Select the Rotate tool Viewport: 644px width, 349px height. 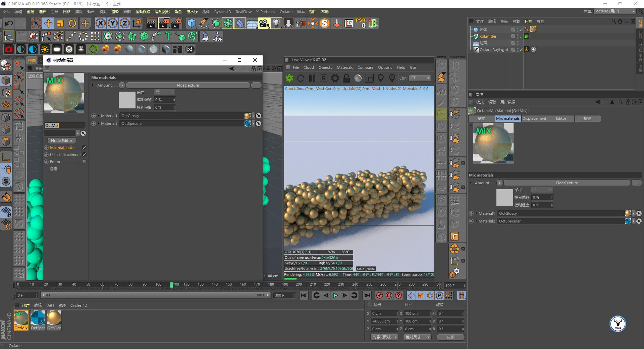[72, 23]
